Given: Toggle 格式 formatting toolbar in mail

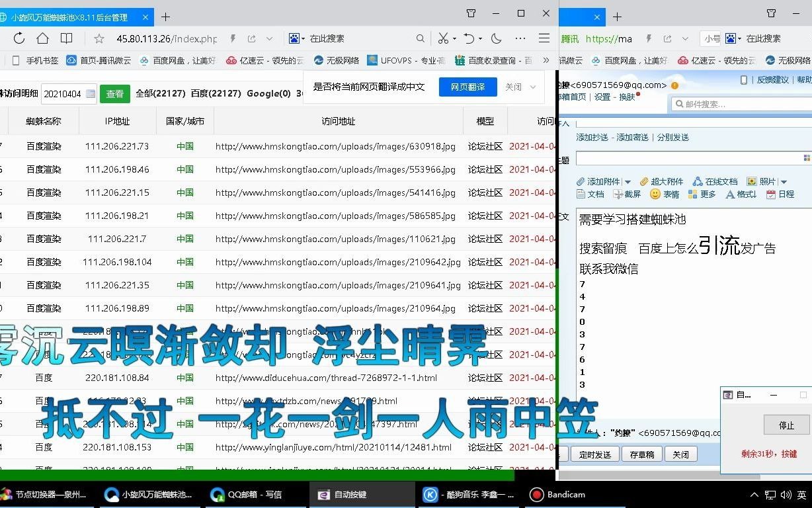Looking at the screenshot, I should [741, 194].
